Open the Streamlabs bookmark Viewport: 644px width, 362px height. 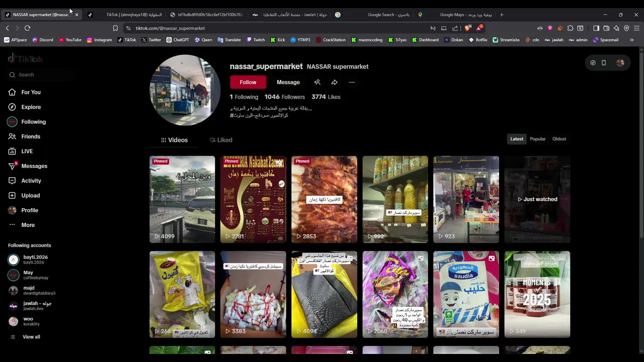(506, 40)
